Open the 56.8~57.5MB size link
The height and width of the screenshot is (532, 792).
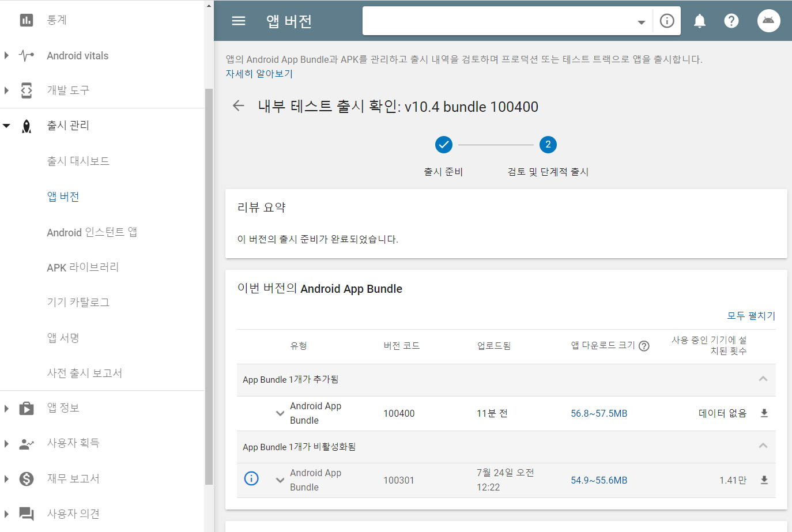pyautogui.click(x=599, y=413)
